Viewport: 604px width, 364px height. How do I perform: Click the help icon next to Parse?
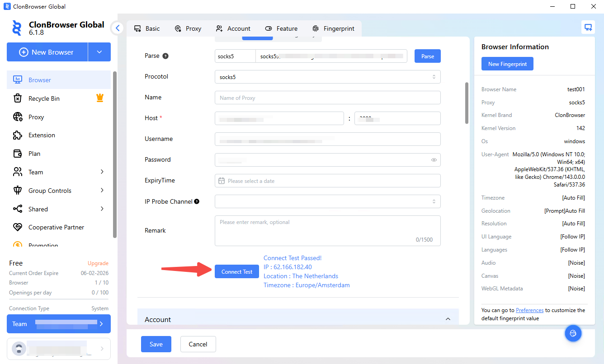pos(165,56)
